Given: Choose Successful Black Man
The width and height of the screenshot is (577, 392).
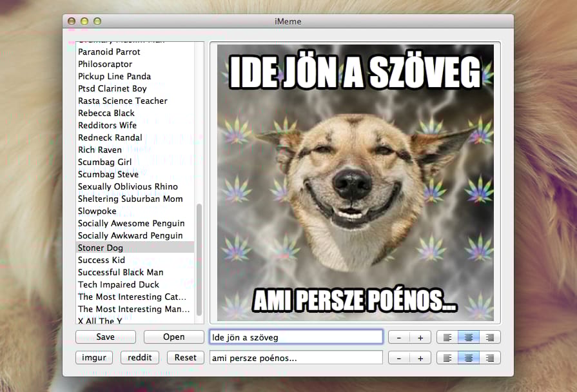Looking at the screenshot, I should coord(135,272).
